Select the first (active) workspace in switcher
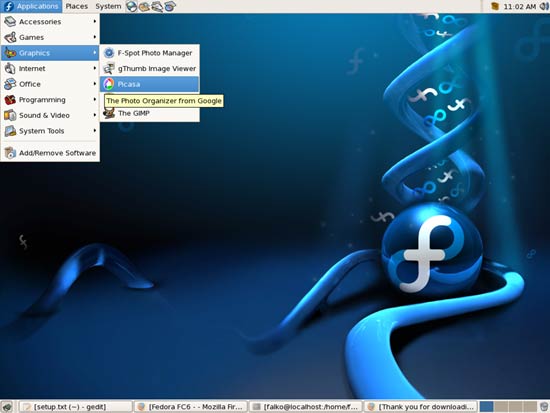This screenshot has height=413, width=550. tap(487, 407)
